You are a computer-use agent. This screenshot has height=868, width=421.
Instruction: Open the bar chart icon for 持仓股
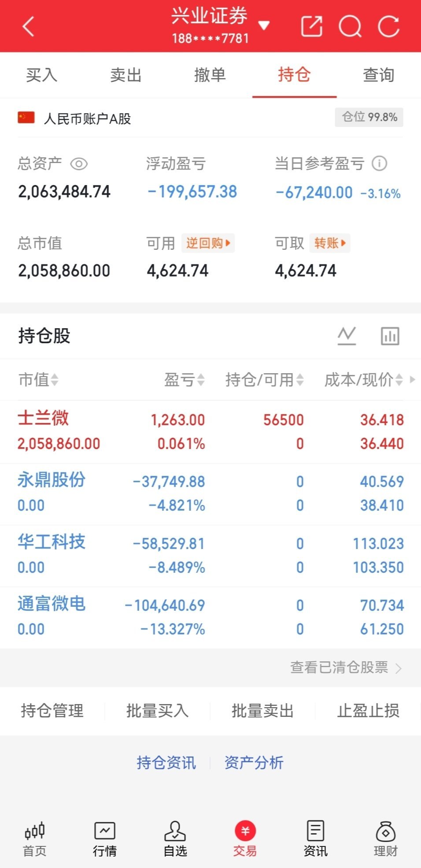coord(390,336)
